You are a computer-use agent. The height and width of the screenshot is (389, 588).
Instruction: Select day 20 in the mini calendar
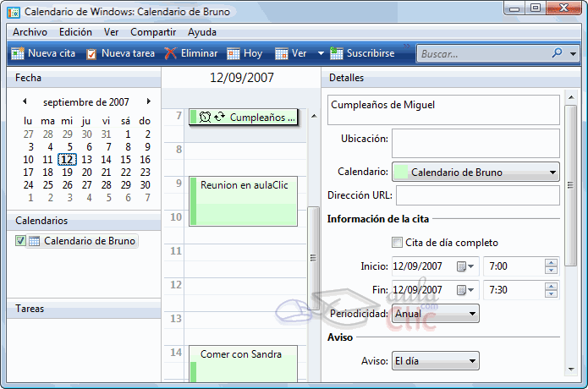(86, 173)
